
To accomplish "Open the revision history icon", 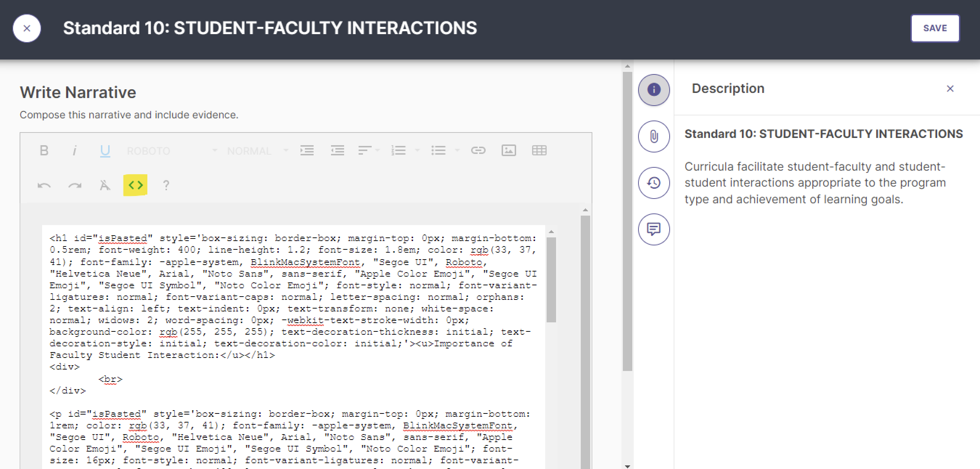I will point(654,183).
